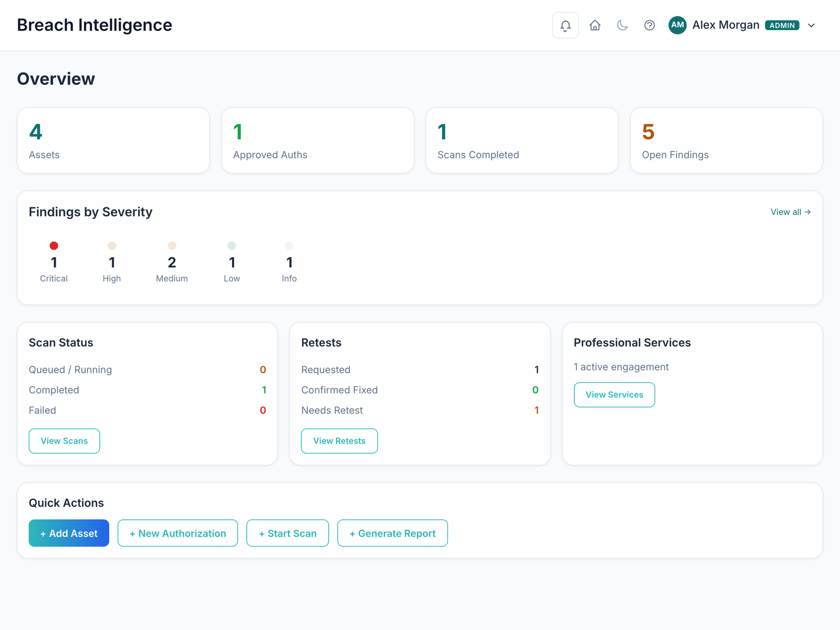Click the View Retests button

click(339, 441)
